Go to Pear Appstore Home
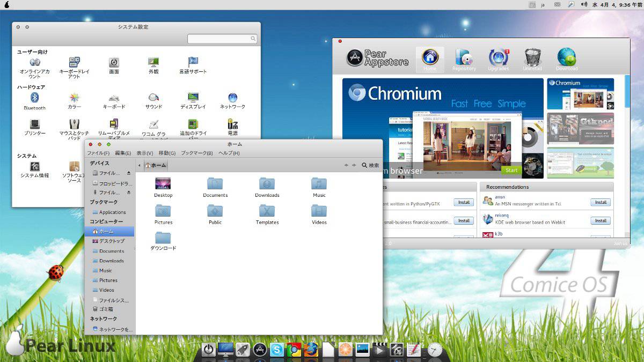Screen dimensions: 644x362 click(x=430, y=60)
